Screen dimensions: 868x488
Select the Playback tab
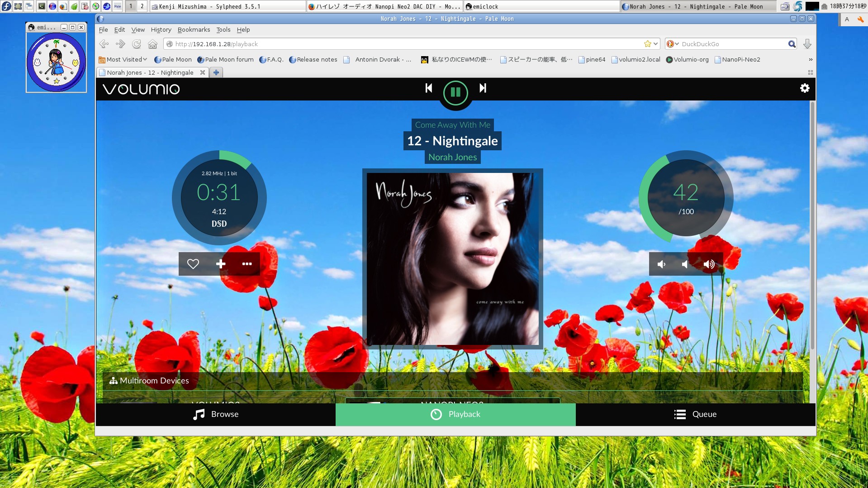tap(455, 414)
